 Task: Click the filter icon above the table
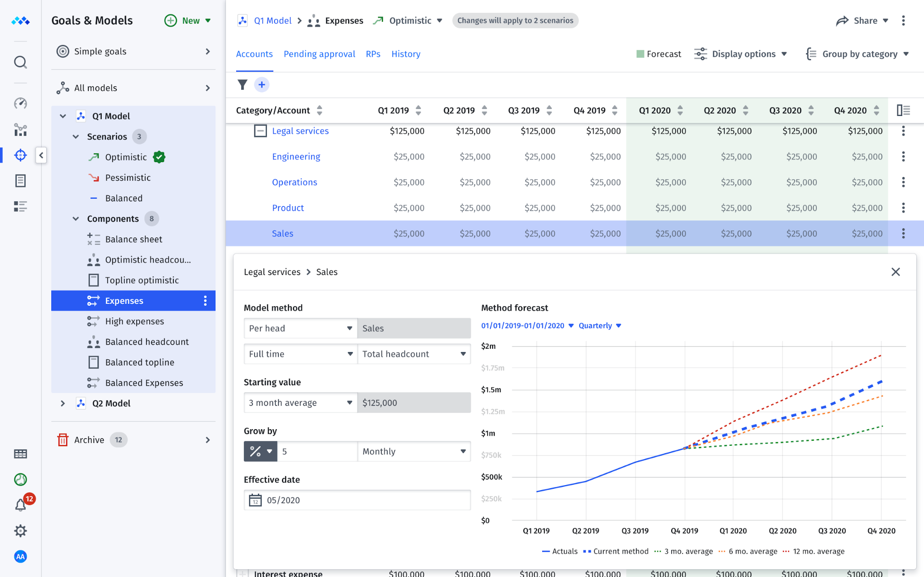tap(243, 85)
